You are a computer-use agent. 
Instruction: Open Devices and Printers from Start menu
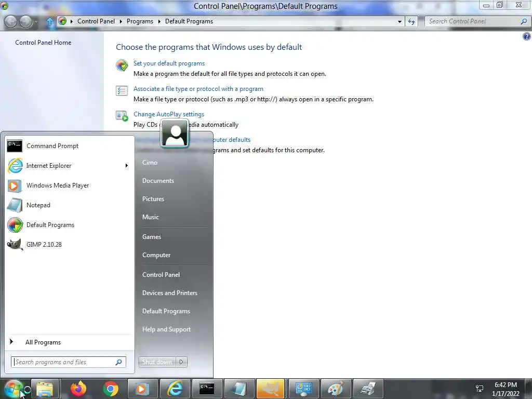tap(170, 293)
